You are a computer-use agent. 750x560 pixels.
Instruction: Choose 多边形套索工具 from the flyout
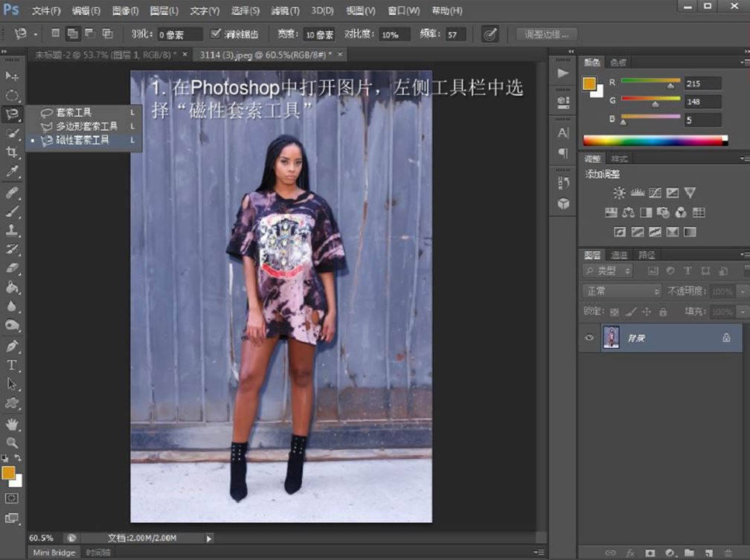click(86, 126)
